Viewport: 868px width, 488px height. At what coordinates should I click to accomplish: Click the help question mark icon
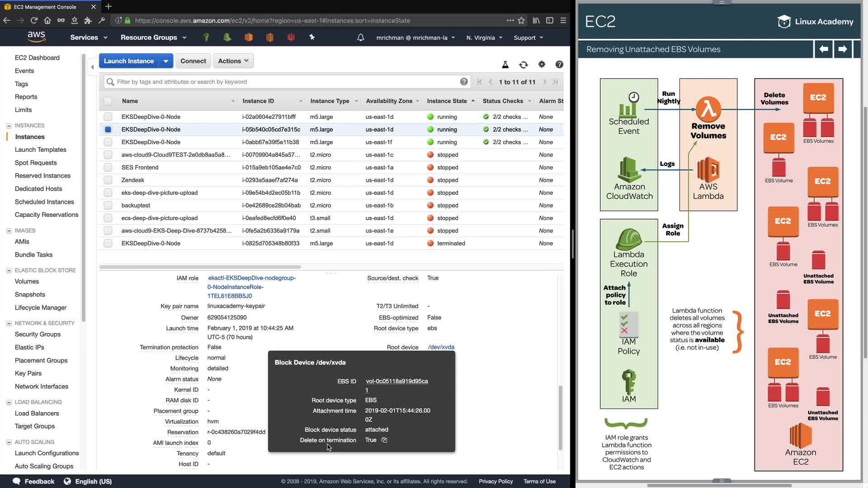pos(559,65)
